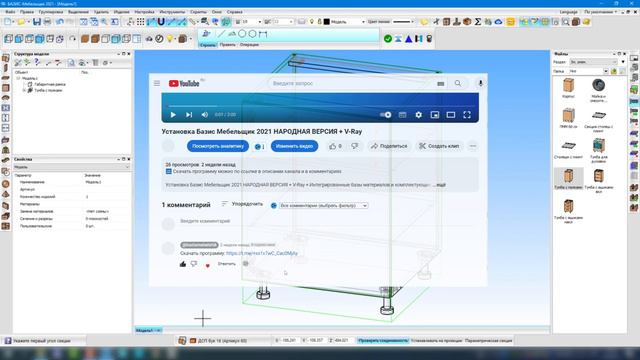Click the Поделиться share button

point(389,146)
